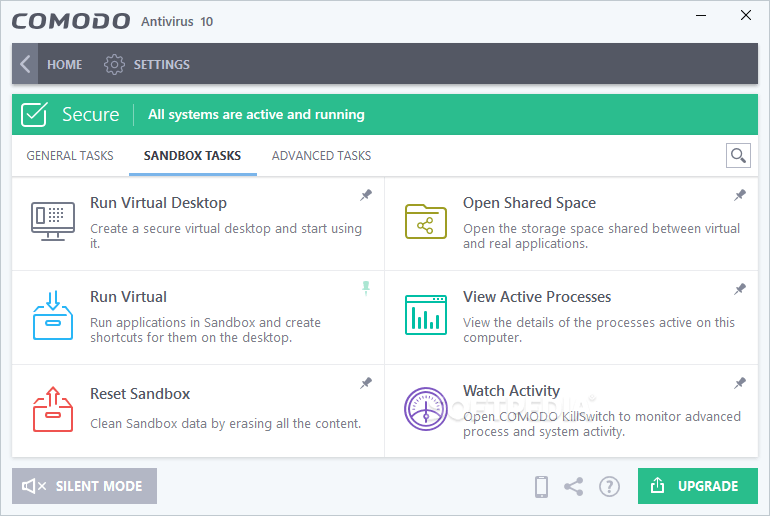Pin the Run Virtual Desktop task
Viewport: 770px width, 516px height.
coord(366,195)
